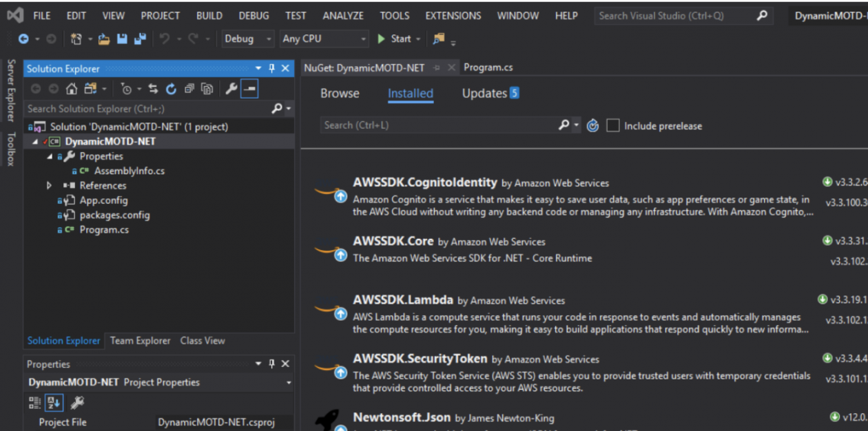Open the EXTENSIONS menu
The width and height of the screenshot is (868, 431).
(453, 15)
